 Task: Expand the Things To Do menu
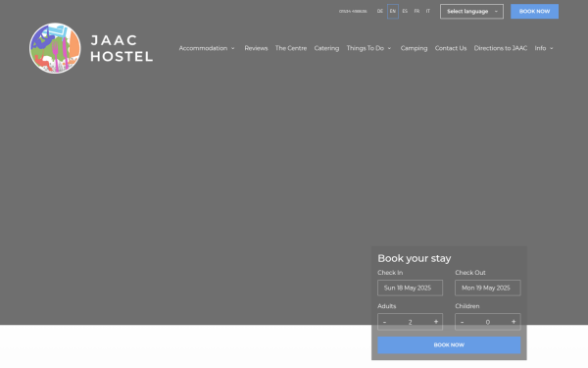point(368,48)
